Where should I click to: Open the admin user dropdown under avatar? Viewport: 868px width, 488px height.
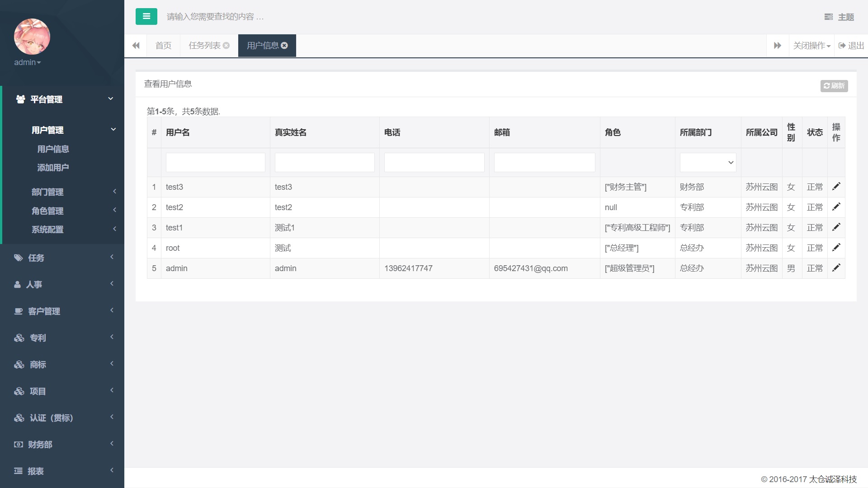[27, 62]
